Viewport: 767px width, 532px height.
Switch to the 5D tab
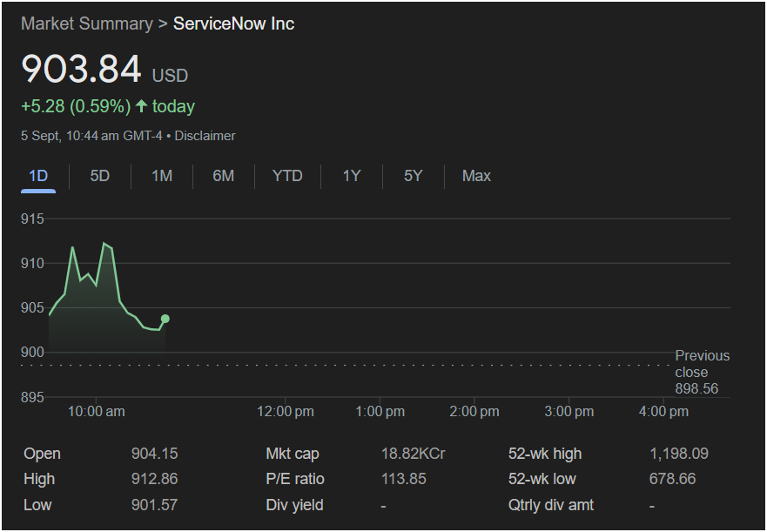coord(100,176)
